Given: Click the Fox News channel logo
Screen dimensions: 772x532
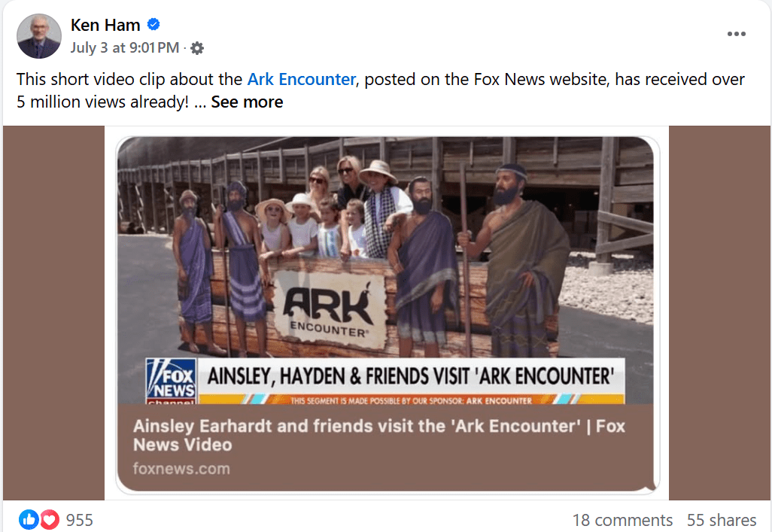Looking at the screenshot, I should pyautogui.click(x=171, y=382).
